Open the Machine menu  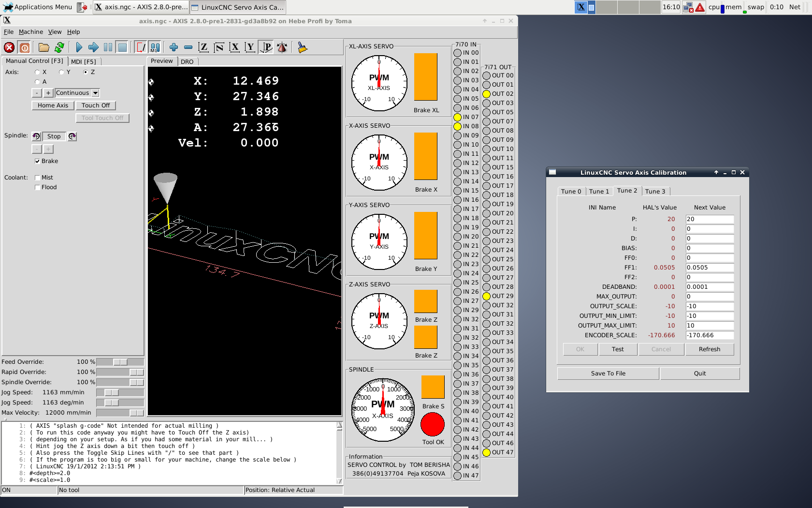pos(31,32)
